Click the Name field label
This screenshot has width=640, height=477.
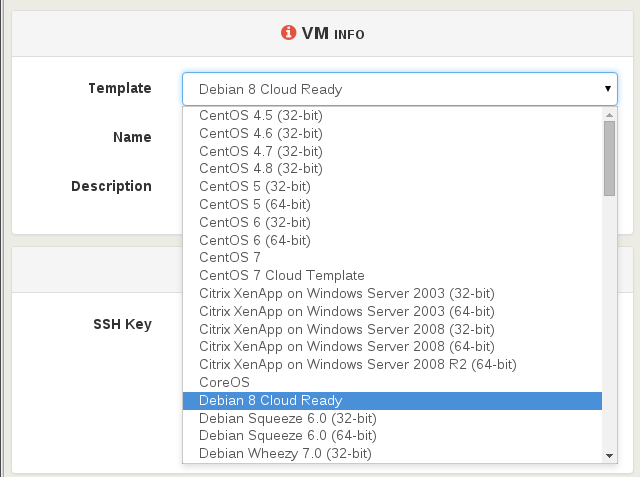click(x=132, y=137)
